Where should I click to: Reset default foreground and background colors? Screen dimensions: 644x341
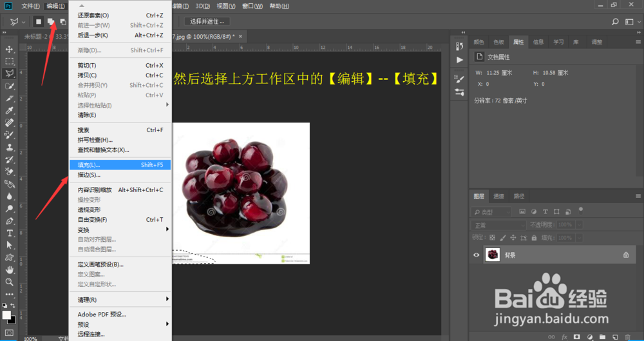click(x=4, y=306)
